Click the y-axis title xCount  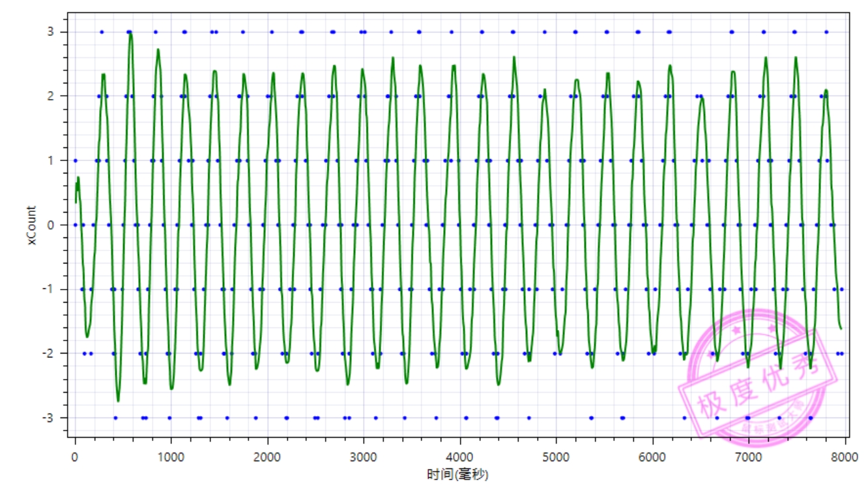tap(32, 226)
